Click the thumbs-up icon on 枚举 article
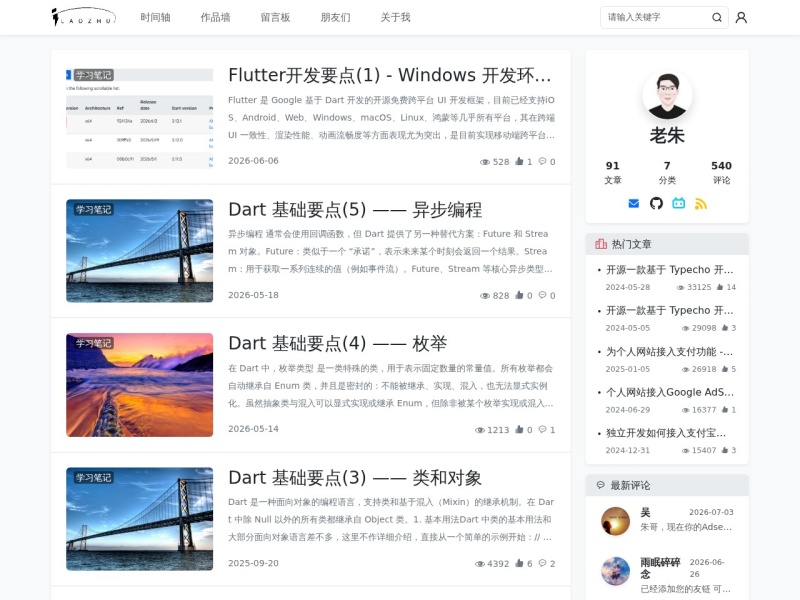 coord(519,430)
